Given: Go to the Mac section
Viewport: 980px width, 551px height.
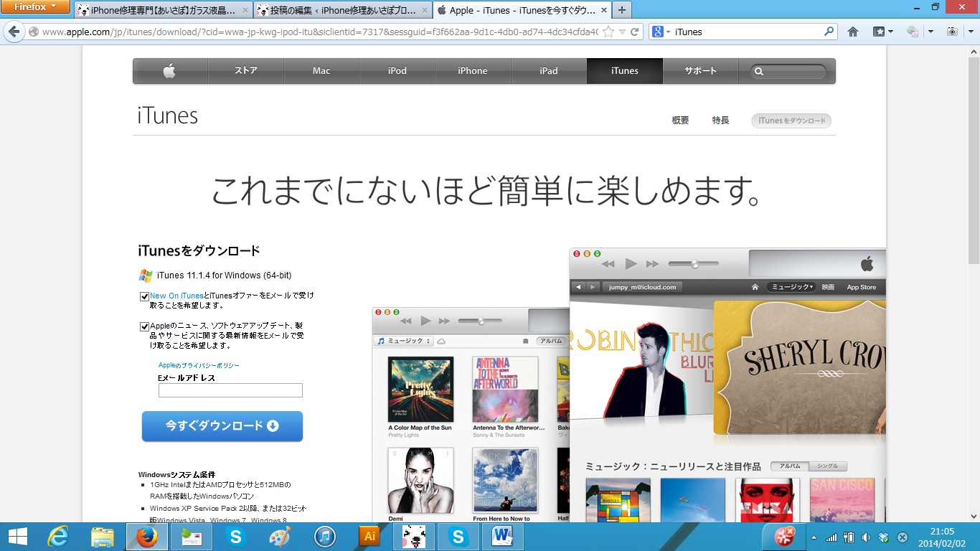Looking at the screenshot, I should tap(321, 71).
